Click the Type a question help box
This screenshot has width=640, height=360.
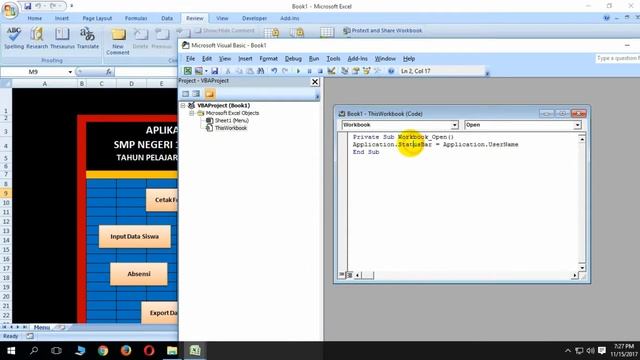pos(618,59)
